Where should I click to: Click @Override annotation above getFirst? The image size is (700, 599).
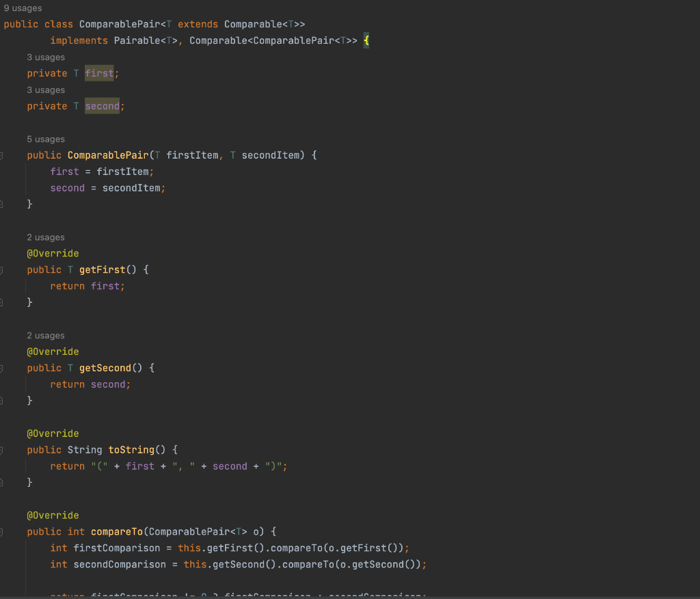click(53, 253)
